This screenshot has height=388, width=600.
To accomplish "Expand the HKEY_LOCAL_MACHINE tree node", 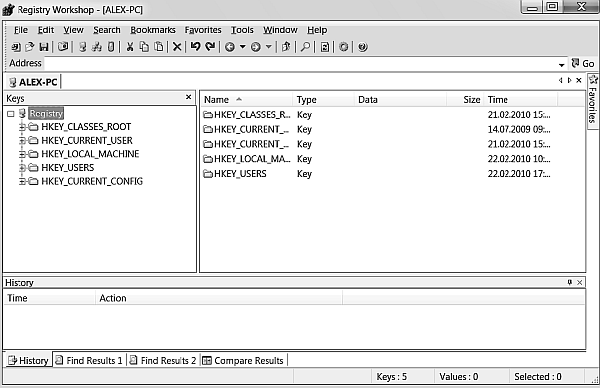I will 22,154.
